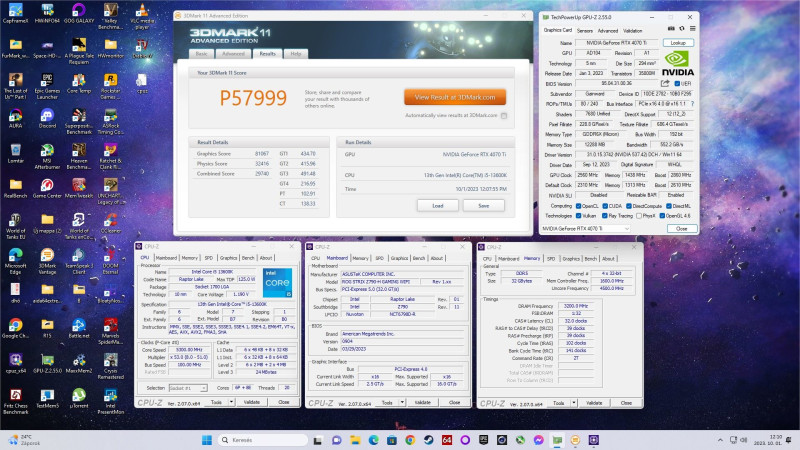Click Validate in the Memory CPU-Z window
Image resolution: width=800 pixels, height=450 pixels.
tap(594, 403)
